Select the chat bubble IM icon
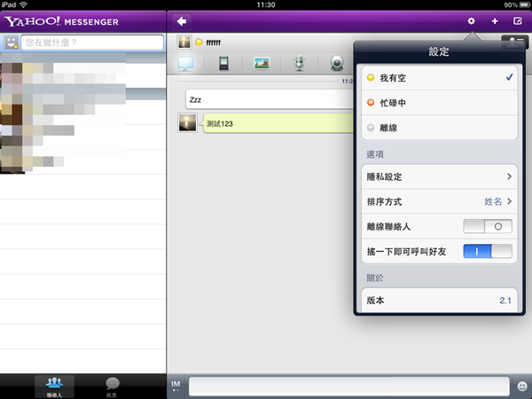The width and height of the screenshot is (532, 399). click(185, 63)
